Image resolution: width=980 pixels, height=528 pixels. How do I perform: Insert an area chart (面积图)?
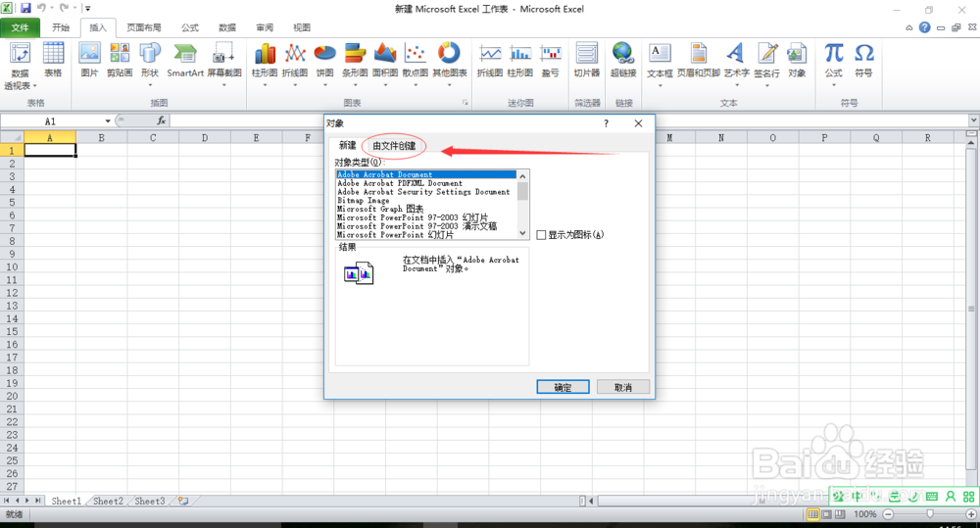pyautogui.click(x=385, y=63)
